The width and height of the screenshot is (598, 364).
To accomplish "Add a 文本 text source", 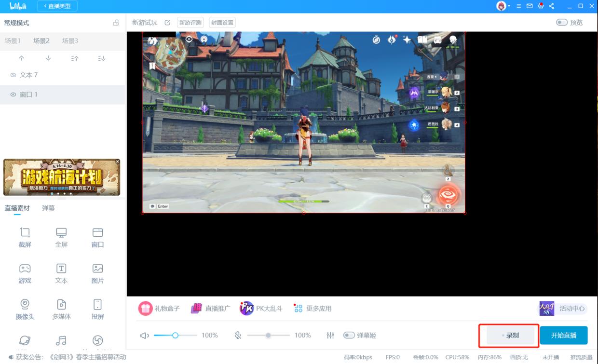I will point(61,274).
